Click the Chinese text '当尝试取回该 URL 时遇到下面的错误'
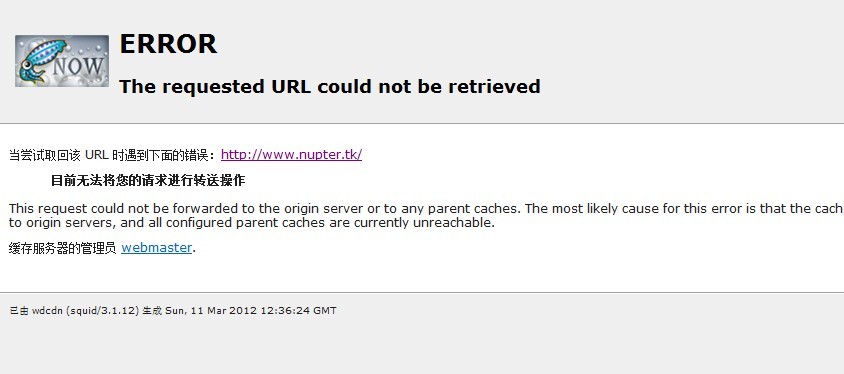This screenshot has height=374, width=844. click(x=111, y=156)
